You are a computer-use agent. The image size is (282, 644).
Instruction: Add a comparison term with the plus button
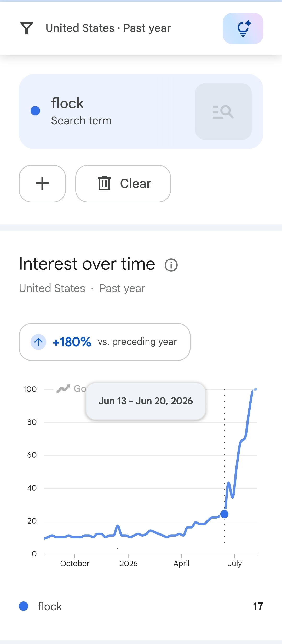coord(42,183)
